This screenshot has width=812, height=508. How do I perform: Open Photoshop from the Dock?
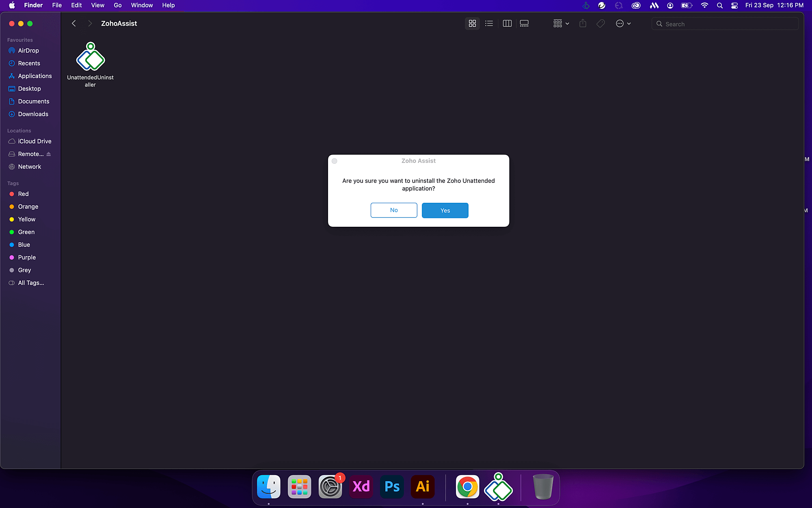pyautogui.click(x=391, y=486)
